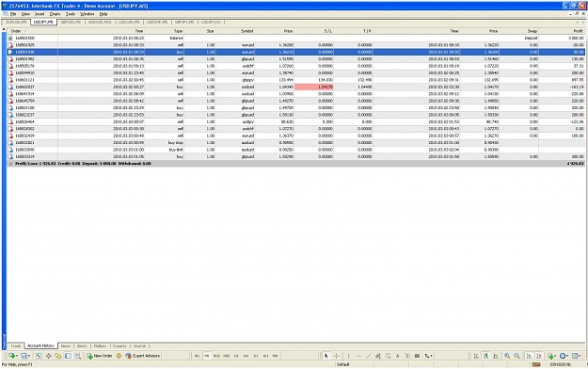The image size is (588, 369).
Task: Select the Fibonacci Retracement tool
Action: click(x=388, y=356)
